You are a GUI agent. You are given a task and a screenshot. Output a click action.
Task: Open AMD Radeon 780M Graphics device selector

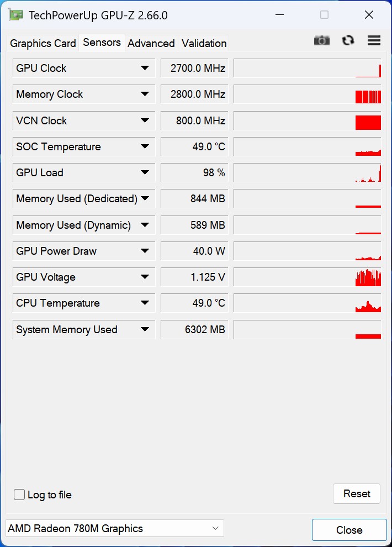114,529
